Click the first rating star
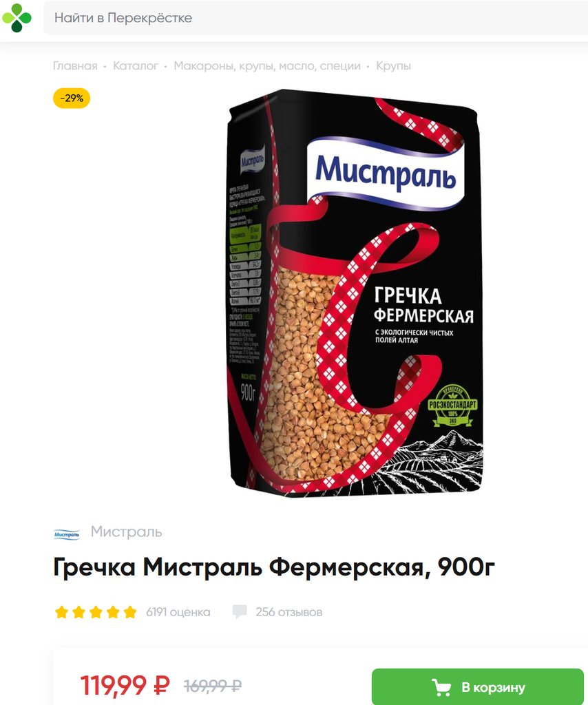Viewport: 588px width, 705px height. [61, 612]
